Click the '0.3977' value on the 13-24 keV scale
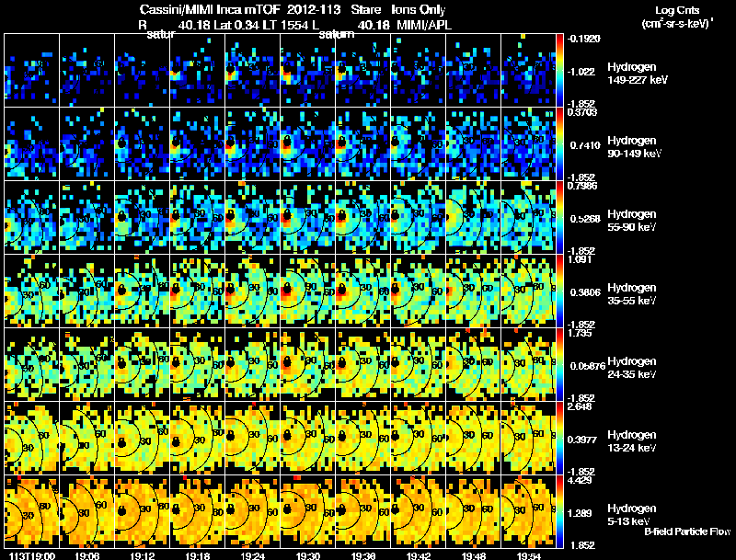This screenshot has height=560, width=736. click(582, 440)
